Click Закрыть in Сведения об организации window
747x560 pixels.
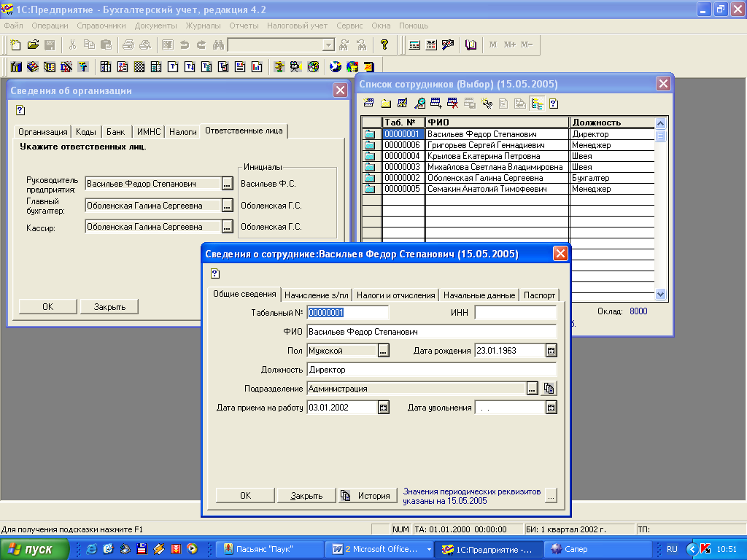tap(109, 307)
